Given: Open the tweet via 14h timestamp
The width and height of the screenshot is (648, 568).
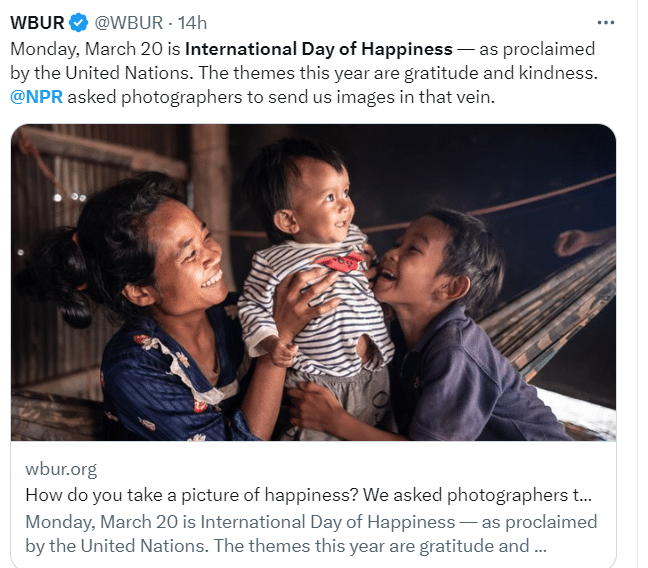Looking at the screenshot, I should coord(192,23).
